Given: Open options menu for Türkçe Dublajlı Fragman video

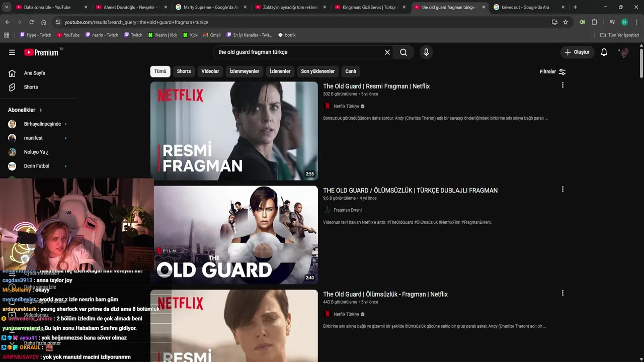Looking at the screenshot, I should point(562,190).
